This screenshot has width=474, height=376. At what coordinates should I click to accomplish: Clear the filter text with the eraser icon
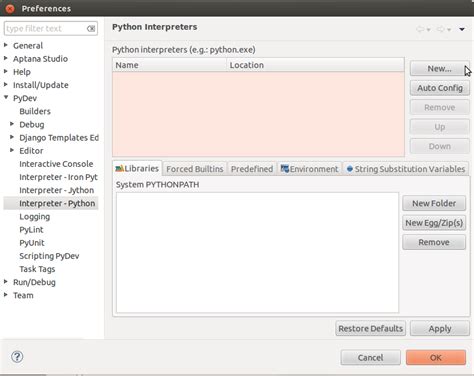coord(91,29)
